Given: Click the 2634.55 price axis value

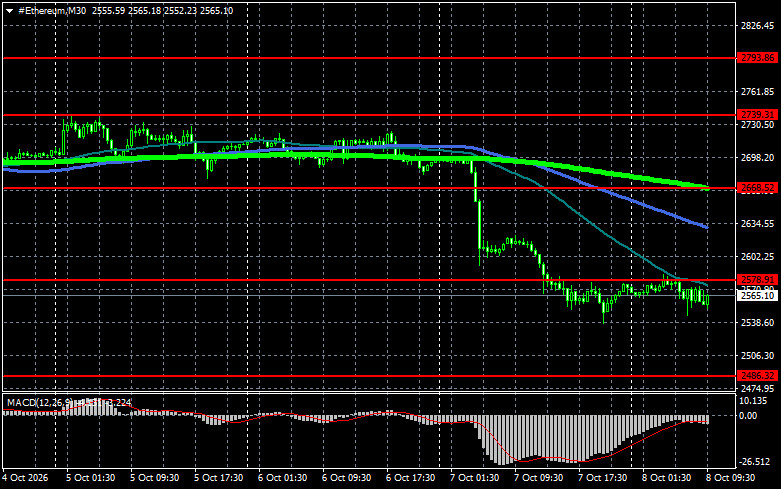Looking at the screenshot, I should [x=758, y=224].
